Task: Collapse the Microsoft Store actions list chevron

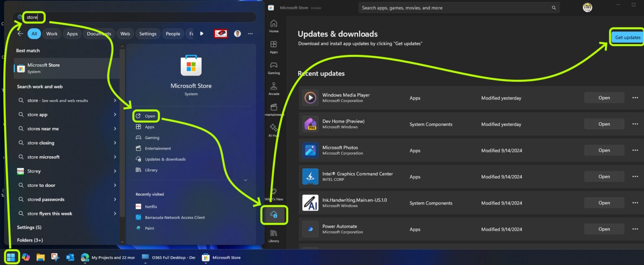Action: (x=245, y=179)
